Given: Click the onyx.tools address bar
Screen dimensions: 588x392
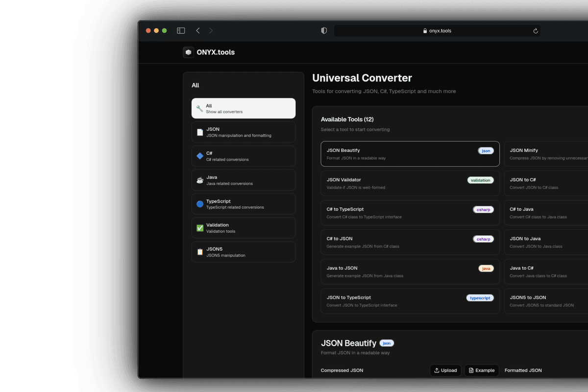Looking at the screenshot, I should click(x=437, y=31).
